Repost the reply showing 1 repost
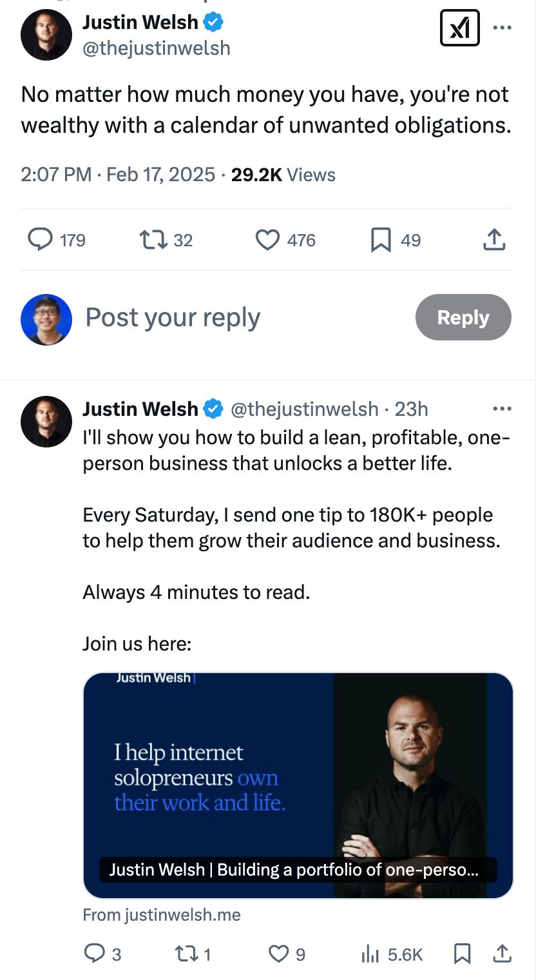The height and width of the screenshot is (980, 536). (185, 954)
